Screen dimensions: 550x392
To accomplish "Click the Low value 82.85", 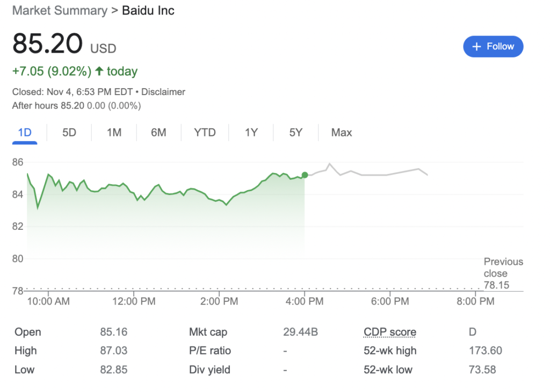I will click(114, 369).
